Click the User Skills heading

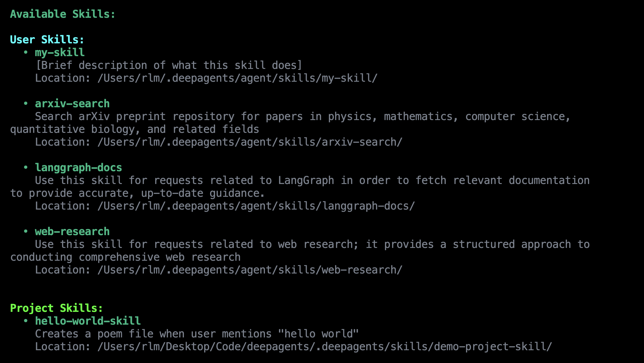tap(47, 40)
